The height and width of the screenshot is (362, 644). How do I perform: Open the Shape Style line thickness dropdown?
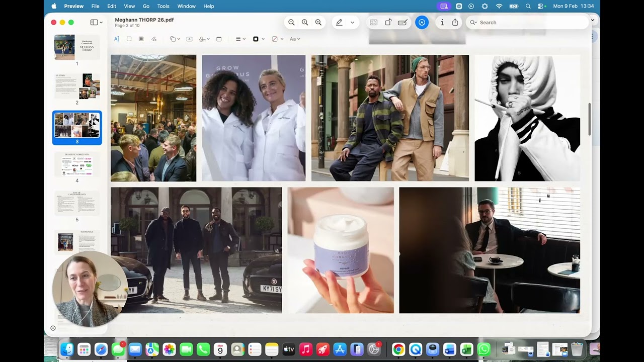point(240,39)
